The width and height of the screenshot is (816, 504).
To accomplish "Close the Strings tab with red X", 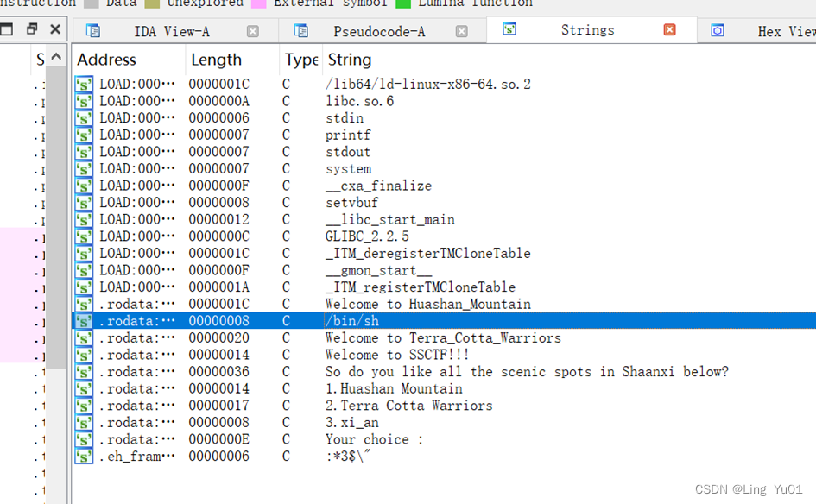I will click(670, 29).
